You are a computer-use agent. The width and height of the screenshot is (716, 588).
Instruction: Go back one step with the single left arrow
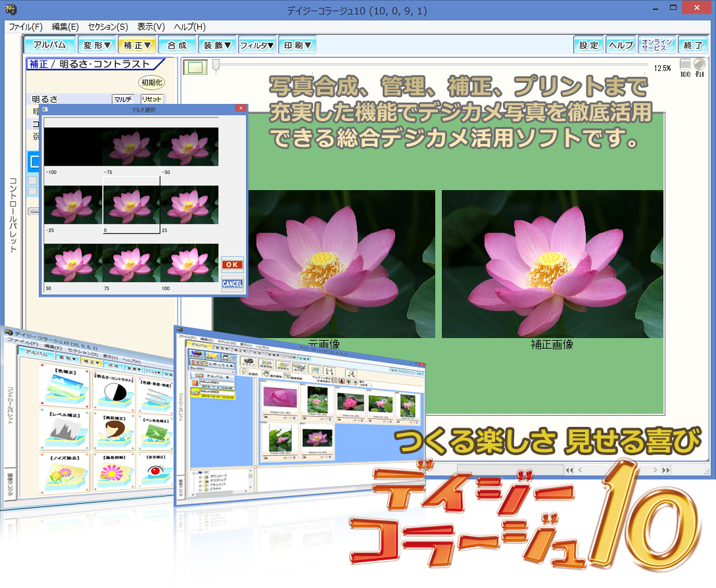point(580,470)
